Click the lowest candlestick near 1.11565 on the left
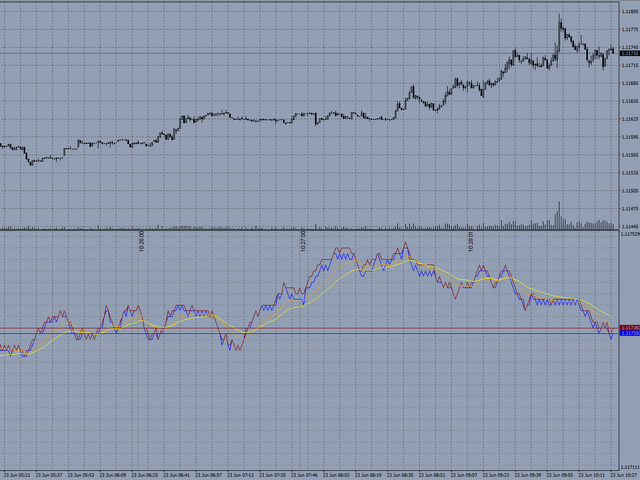The width and height of the screenshot is (640, 480). (x=31, y=163)
